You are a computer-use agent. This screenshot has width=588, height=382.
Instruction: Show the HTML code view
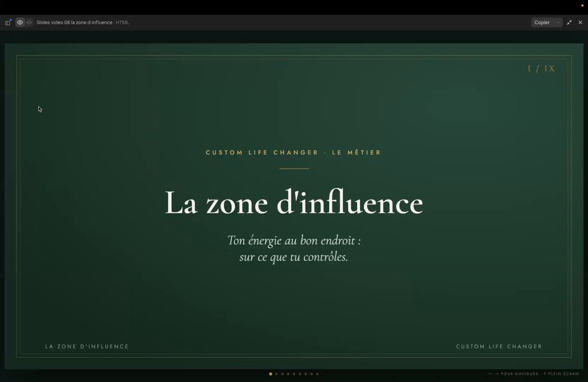29,22
